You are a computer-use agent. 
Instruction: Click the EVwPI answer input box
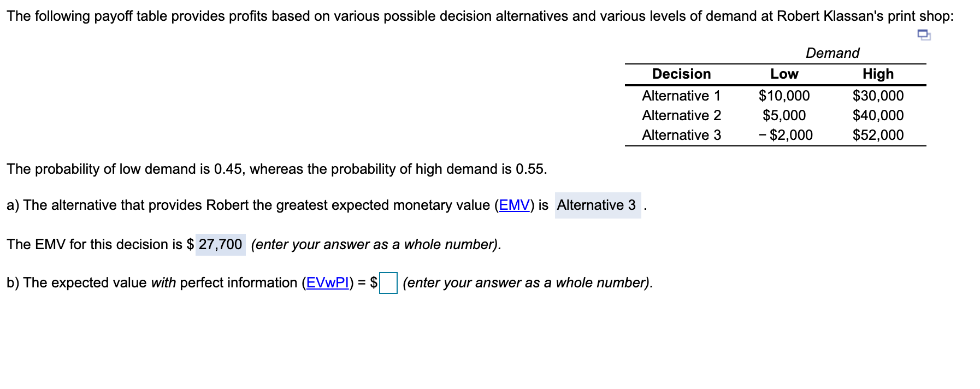click(388, 283)
